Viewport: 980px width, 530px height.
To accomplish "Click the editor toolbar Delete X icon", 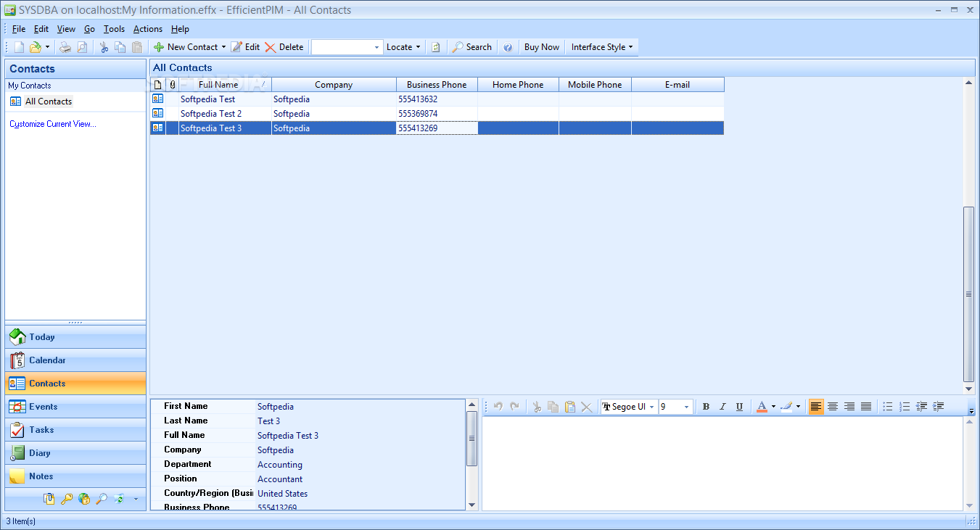I will click(587, 407).
